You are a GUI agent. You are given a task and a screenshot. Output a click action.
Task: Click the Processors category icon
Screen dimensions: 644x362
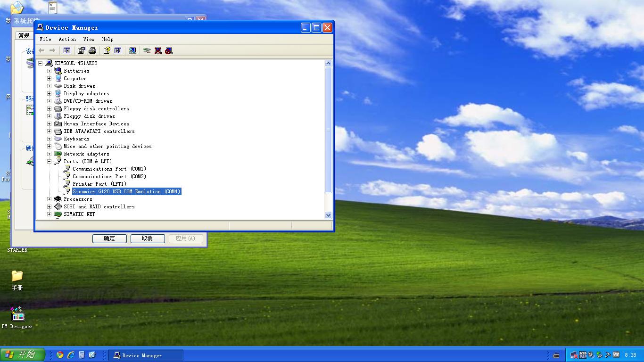[58, 199]
